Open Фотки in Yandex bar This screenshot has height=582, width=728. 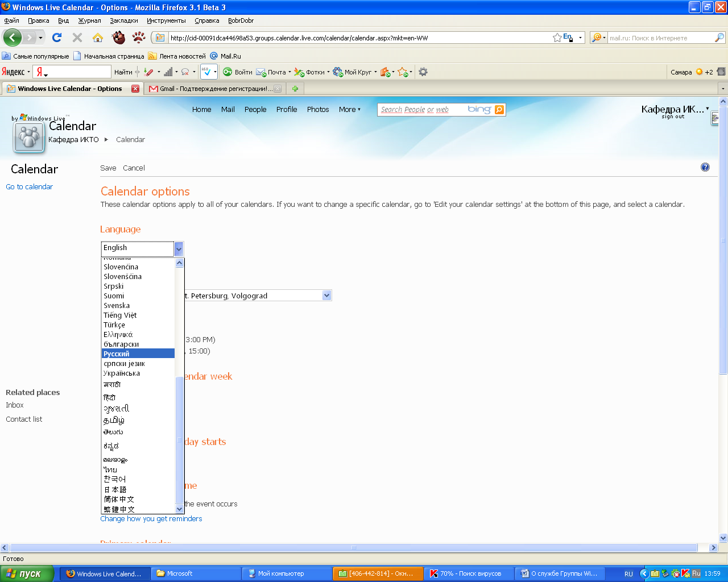click(311, 72)
